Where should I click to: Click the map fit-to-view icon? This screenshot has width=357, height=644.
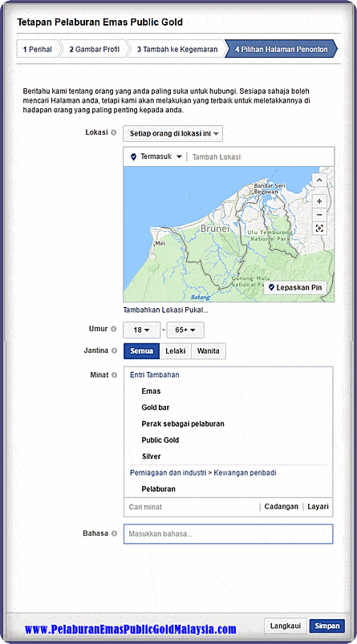pyautogui.click(x=319, y=229)
